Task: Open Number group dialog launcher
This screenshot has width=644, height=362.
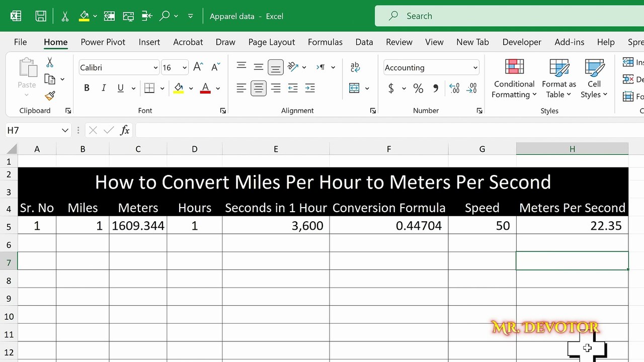Action: point(480,111)
